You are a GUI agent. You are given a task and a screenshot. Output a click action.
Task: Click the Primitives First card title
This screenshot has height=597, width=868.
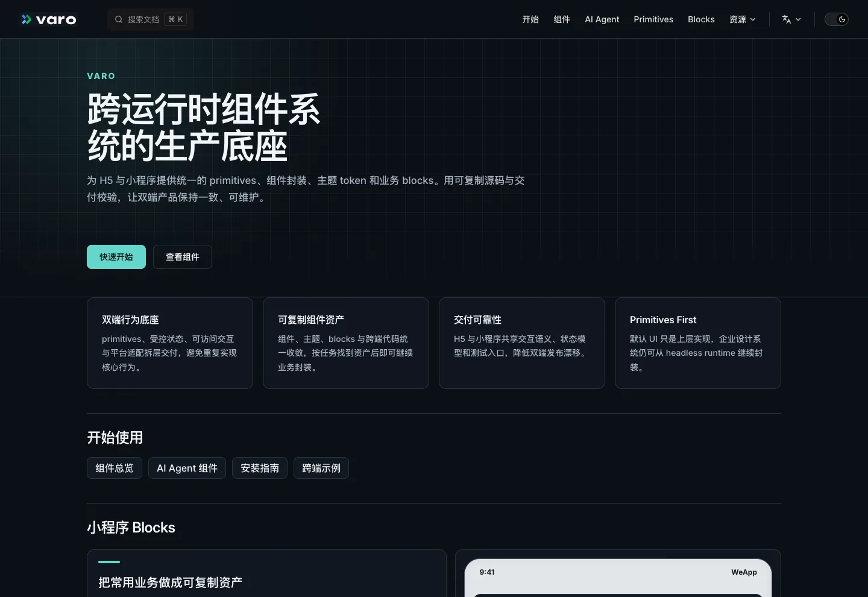point(663,320)
